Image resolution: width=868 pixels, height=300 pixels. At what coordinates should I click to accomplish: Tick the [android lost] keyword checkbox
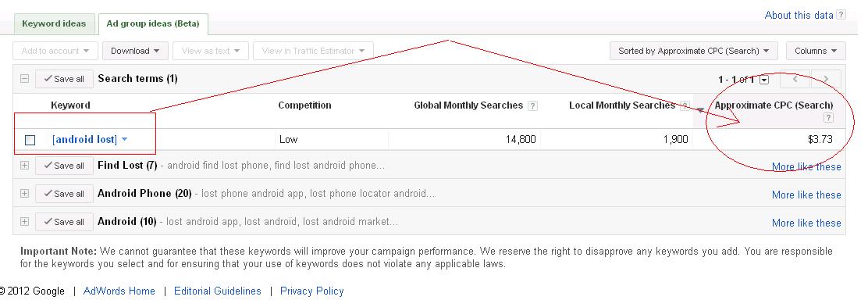click(x=30, y=140)
